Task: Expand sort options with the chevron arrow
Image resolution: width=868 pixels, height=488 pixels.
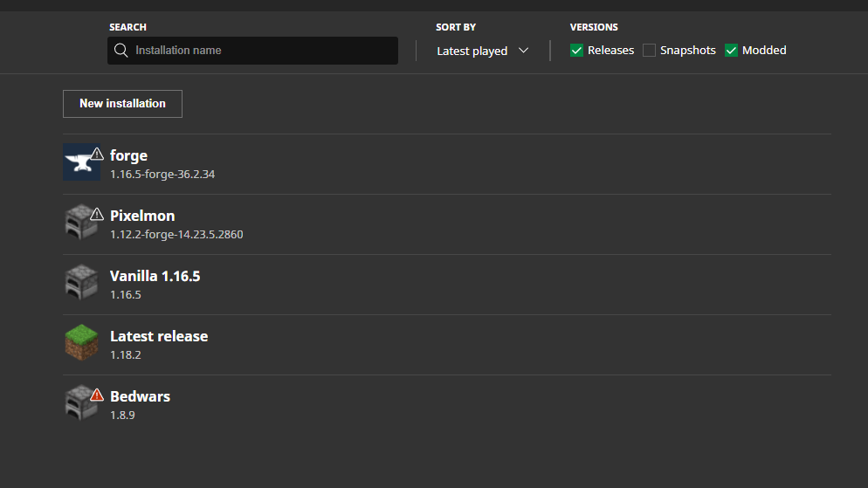Action: (524, 51)
